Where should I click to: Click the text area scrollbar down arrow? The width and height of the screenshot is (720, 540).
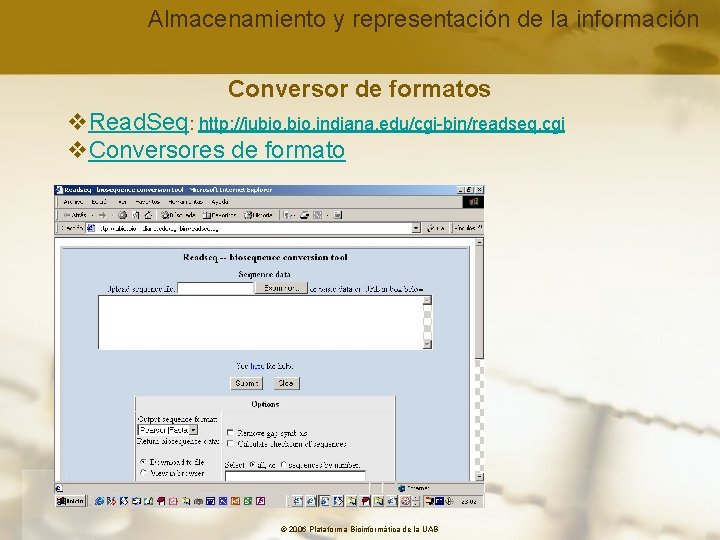[x=427, y=344]
